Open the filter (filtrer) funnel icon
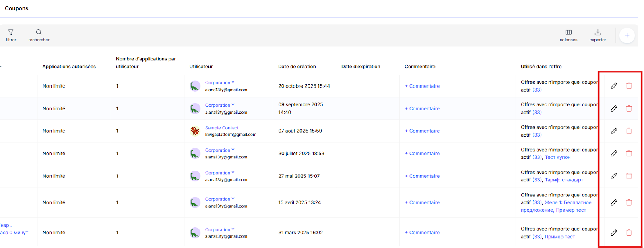Screen dimensions: 644x248 (11, 32)
